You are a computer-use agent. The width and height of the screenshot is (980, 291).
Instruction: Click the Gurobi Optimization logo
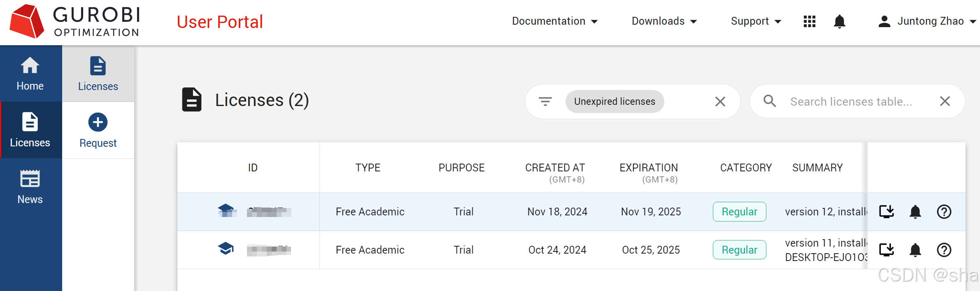click(x=75, y=21)
